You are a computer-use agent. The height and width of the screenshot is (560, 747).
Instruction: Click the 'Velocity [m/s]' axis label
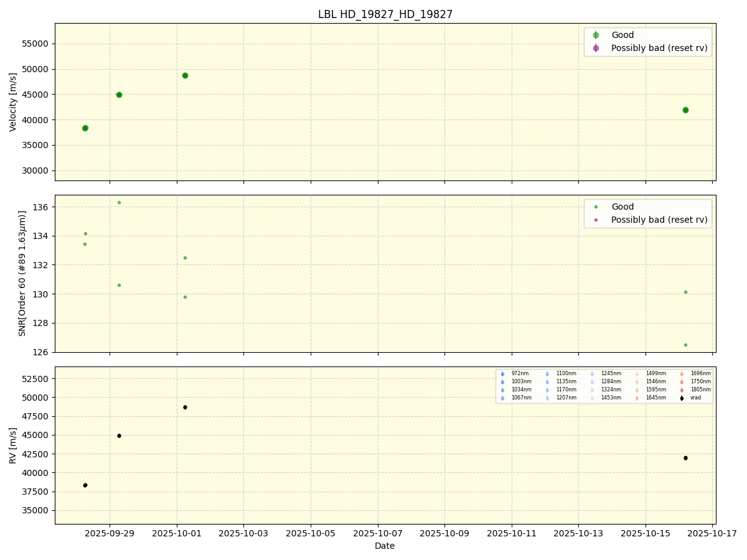[x=13, y=102]
